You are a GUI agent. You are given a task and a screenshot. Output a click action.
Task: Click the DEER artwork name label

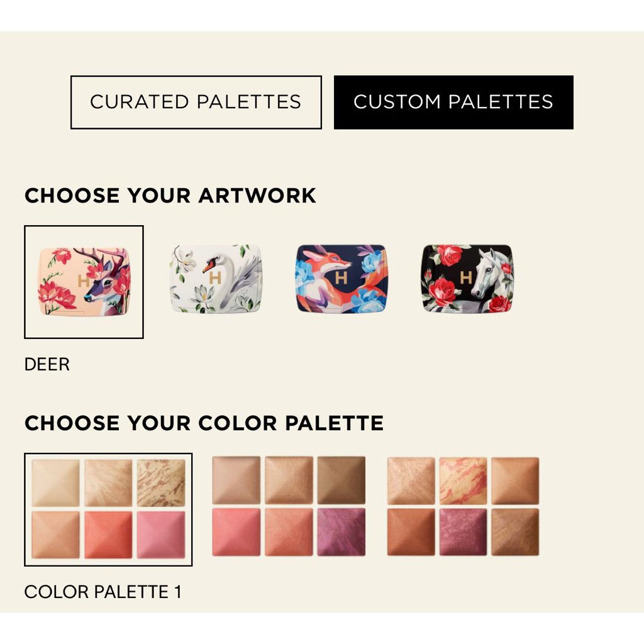[47, 364]
